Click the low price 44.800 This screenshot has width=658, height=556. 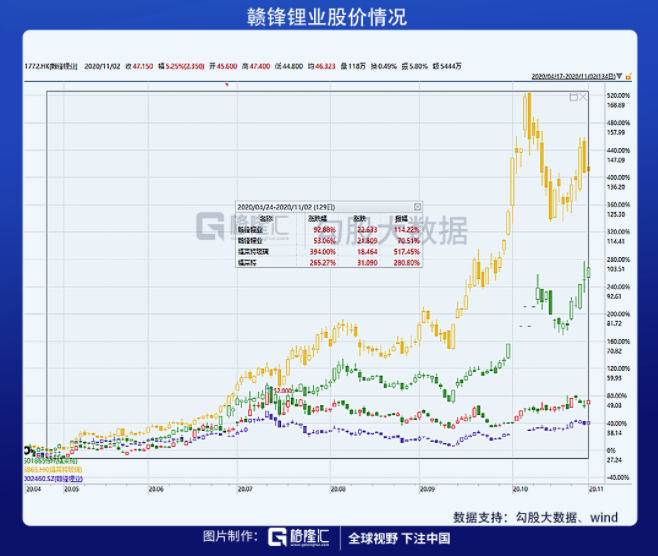tap(292, 66)
